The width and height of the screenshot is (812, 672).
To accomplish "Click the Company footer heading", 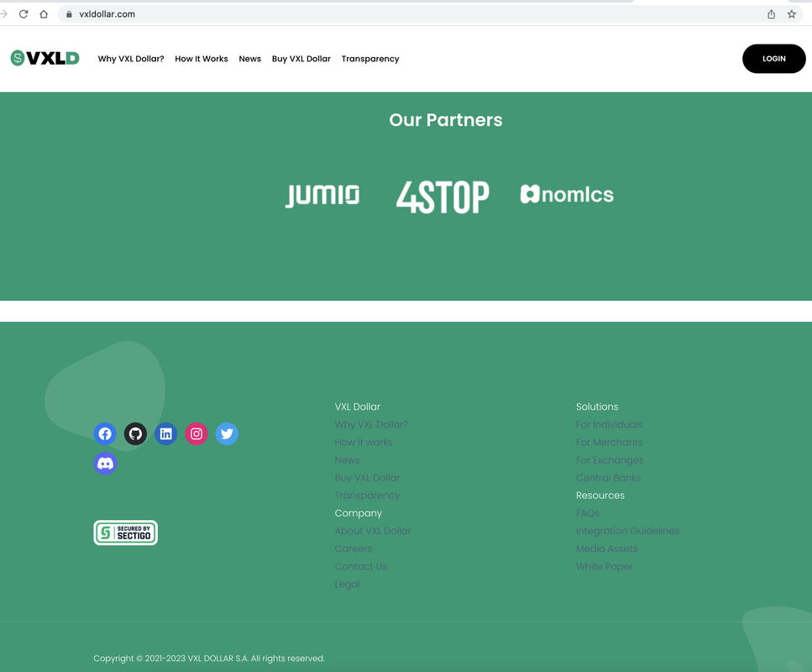I will point(359,513).
